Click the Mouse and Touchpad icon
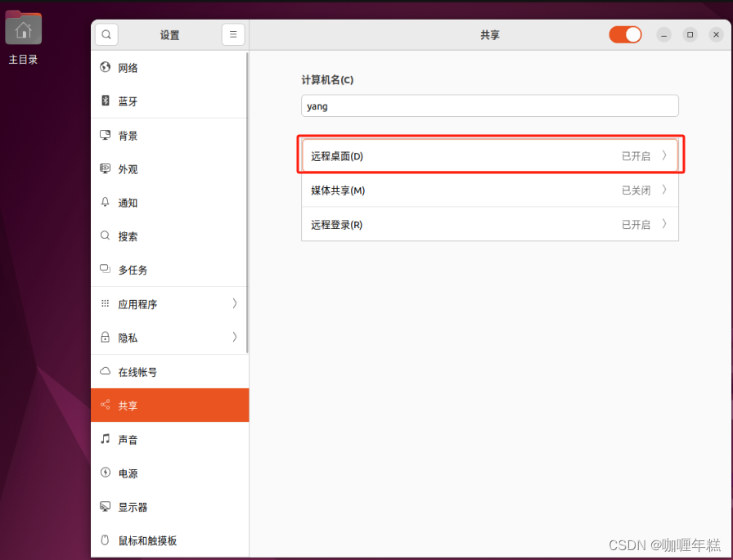Viewport: 733px width, 560px height. 106,540
